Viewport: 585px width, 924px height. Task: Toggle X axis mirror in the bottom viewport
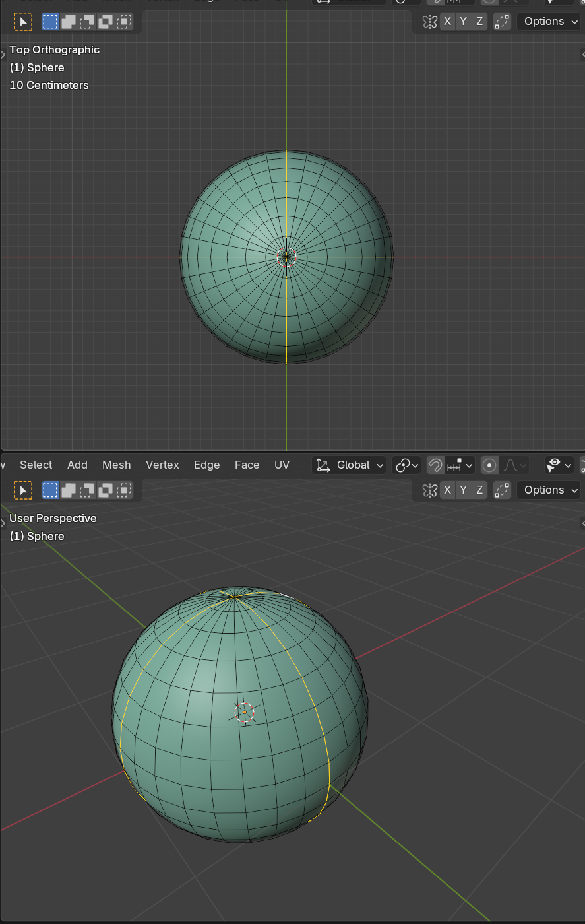(x=448, y=490)
